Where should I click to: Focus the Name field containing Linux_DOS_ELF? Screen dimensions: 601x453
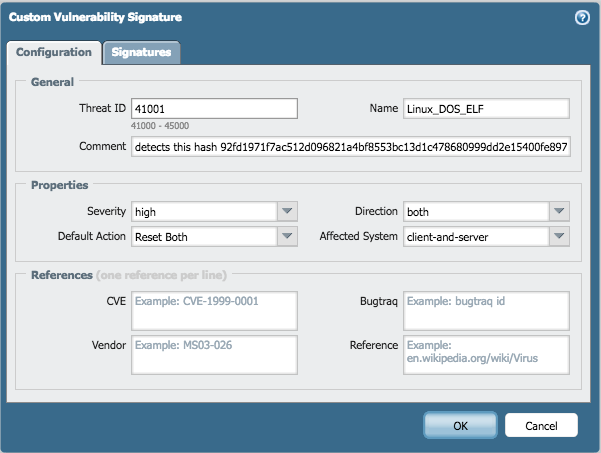(x=485, y=108)
